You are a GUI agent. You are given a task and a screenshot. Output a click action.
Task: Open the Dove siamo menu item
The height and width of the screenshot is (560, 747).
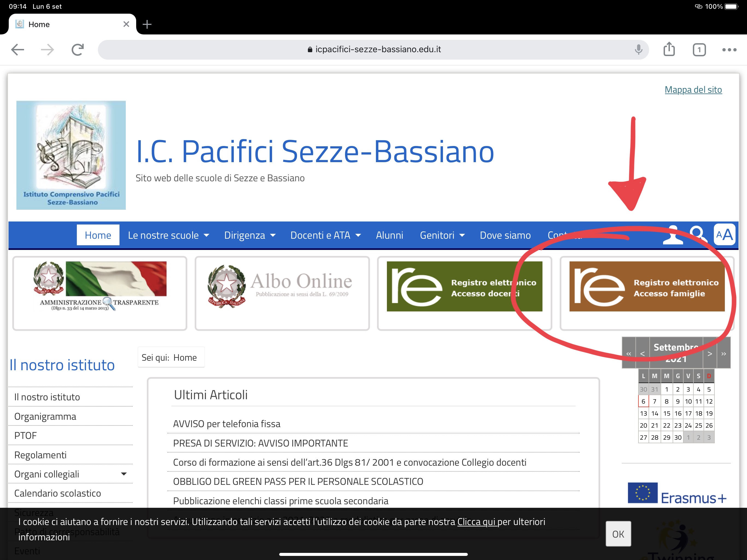coord(505,235)
